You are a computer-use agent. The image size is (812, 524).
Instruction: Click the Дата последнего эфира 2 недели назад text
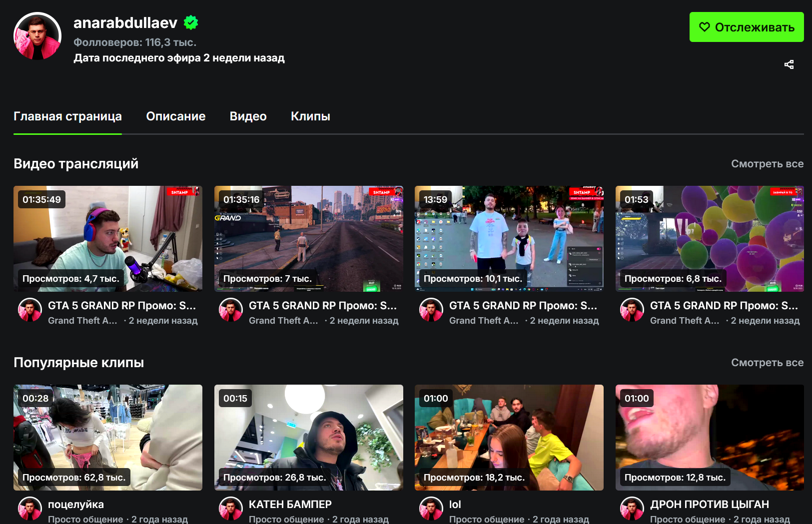[179, 58]
